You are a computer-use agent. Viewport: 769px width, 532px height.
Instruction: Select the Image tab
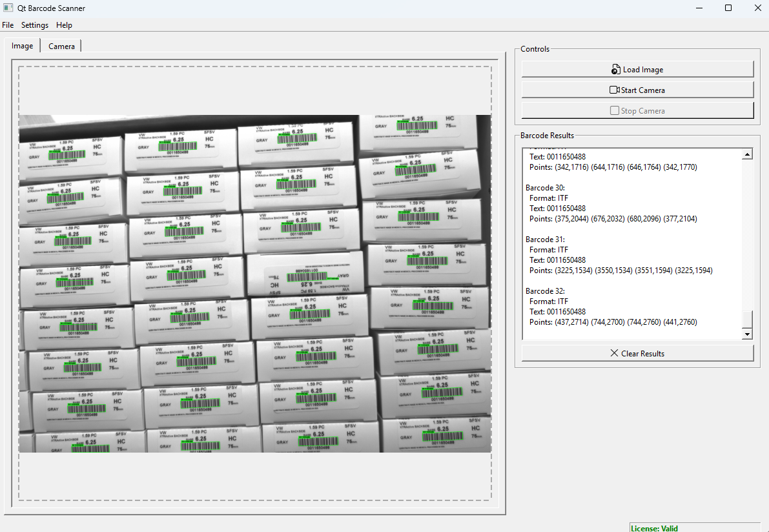pyautogui.click(x=22, y=46)
